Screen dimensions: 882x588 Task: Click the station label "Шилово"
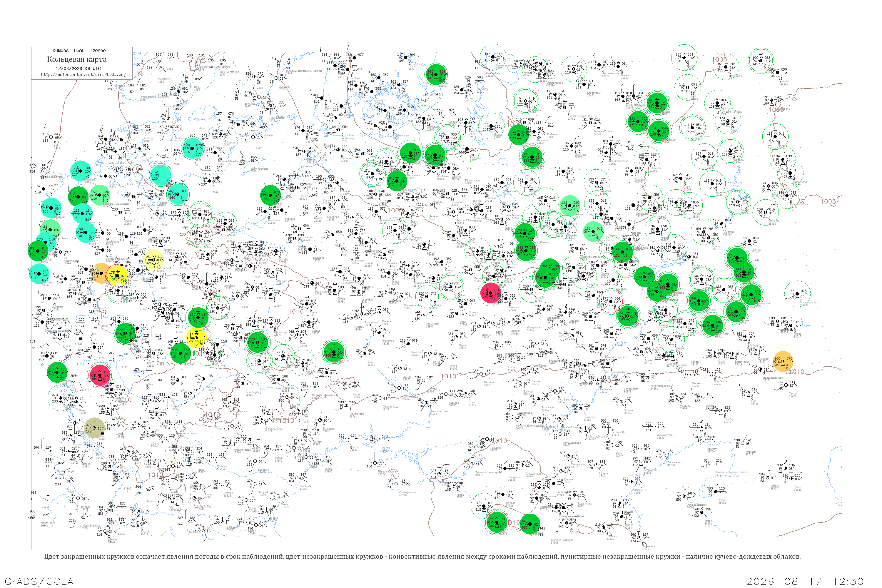pyautogui.click(x=539, y=298)
